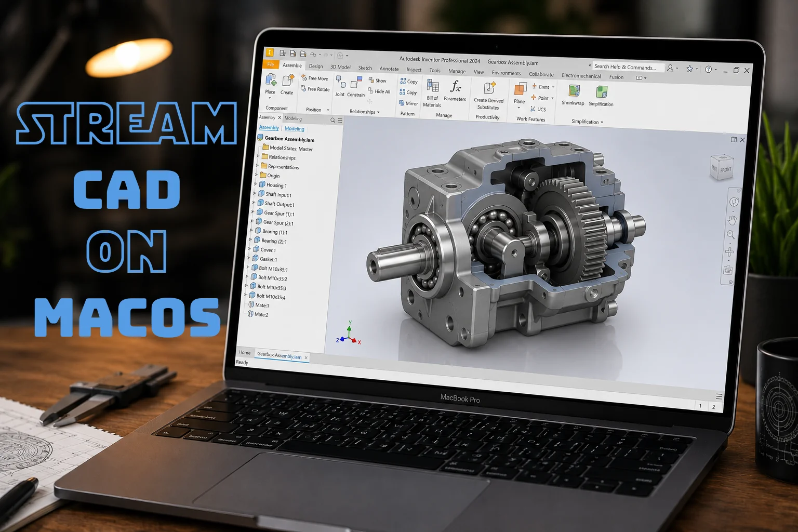Click the FRONT face of ViewCube

(725, 170)
